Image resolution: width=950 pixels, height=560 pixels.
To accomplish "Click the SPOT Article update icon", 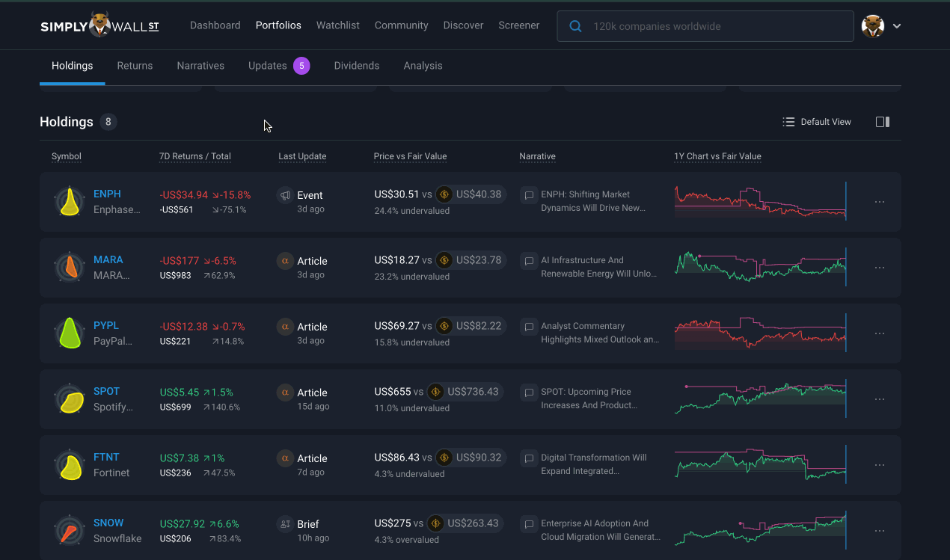I will coord(285,393).
